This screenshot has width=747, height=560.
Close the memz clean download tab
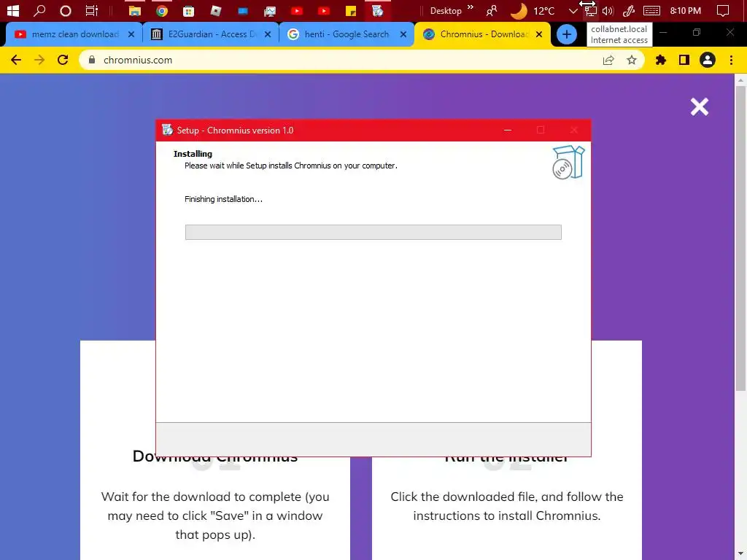131,34
